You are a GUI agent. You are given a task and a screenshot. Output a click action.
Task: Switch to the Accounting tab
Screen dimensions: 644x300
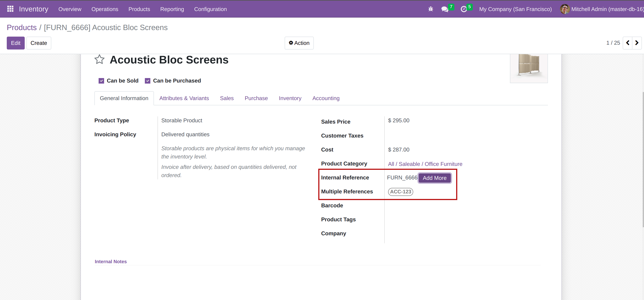pos(326,98)
